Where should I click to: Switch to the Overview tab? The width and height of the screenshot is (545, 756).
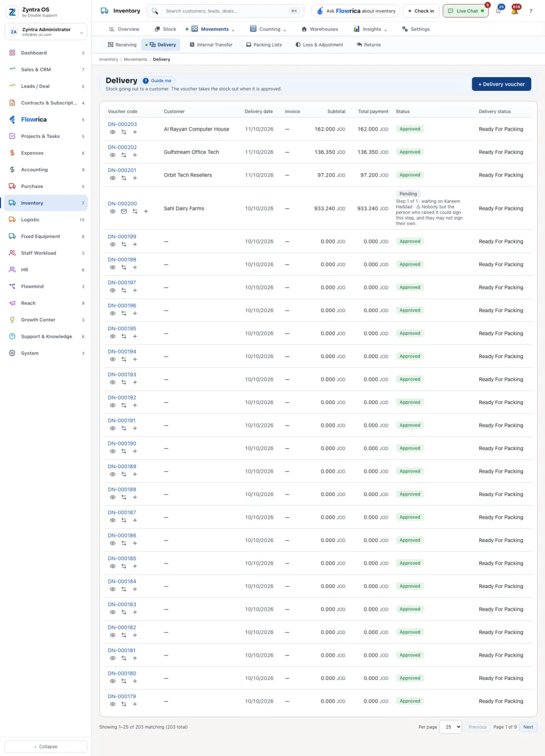point(124,29)
